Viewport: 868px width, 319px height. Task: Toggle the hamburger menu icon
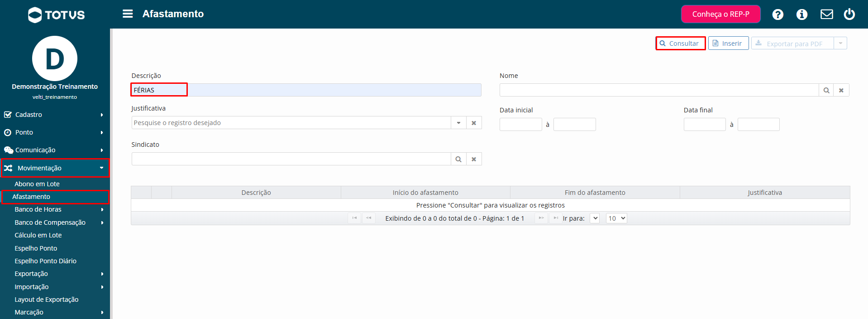tap(128, 14)
